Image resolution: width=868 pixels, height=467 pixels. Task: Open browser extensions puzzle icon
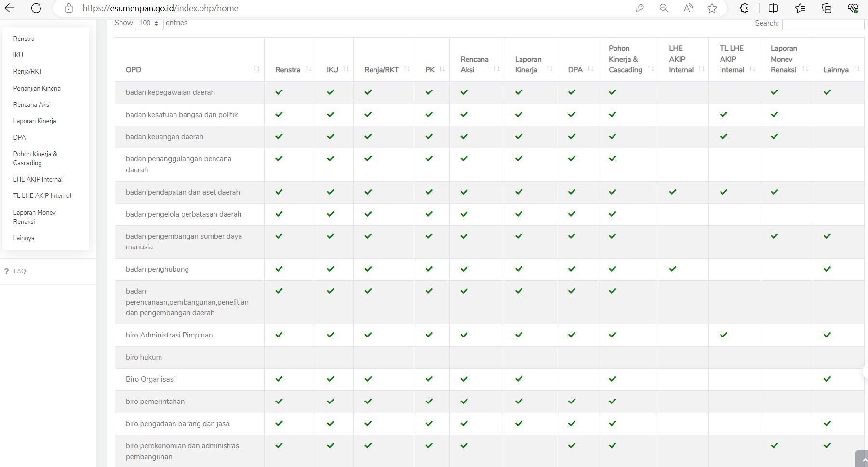pos(744,8)
